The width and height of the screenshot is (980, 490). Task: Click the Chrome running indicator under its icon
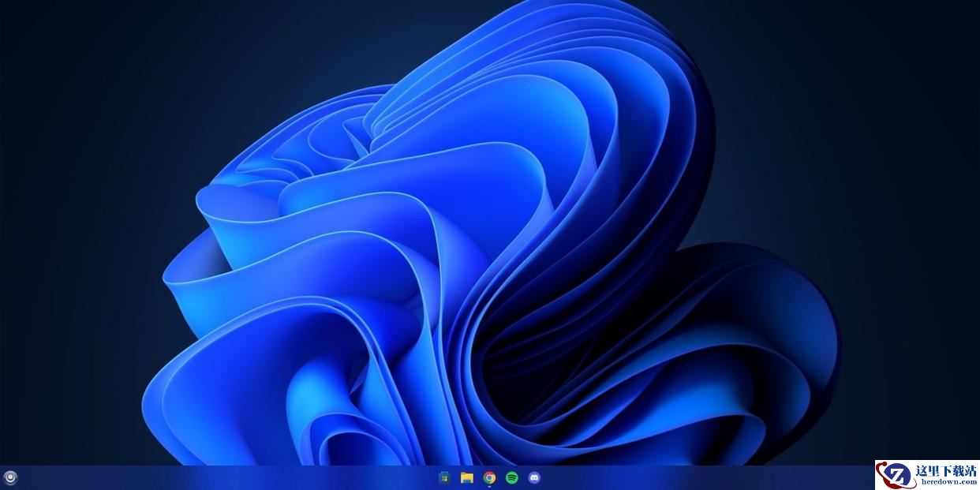click(489, 487)
